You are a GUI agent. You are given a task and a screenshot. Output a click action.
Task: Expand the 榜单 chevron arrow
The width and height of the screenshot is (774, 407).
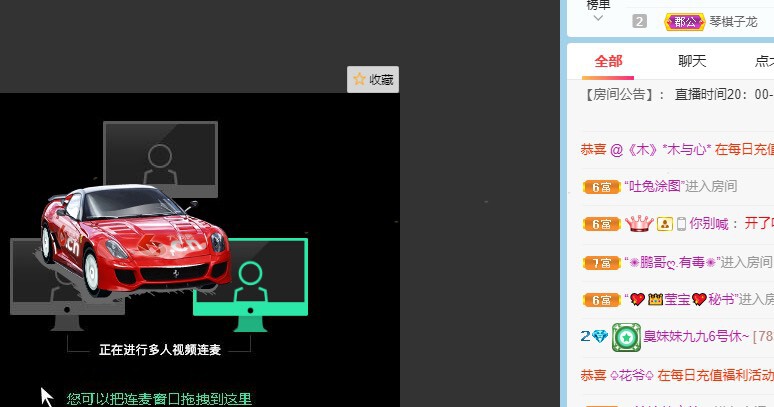coord(598,18)
